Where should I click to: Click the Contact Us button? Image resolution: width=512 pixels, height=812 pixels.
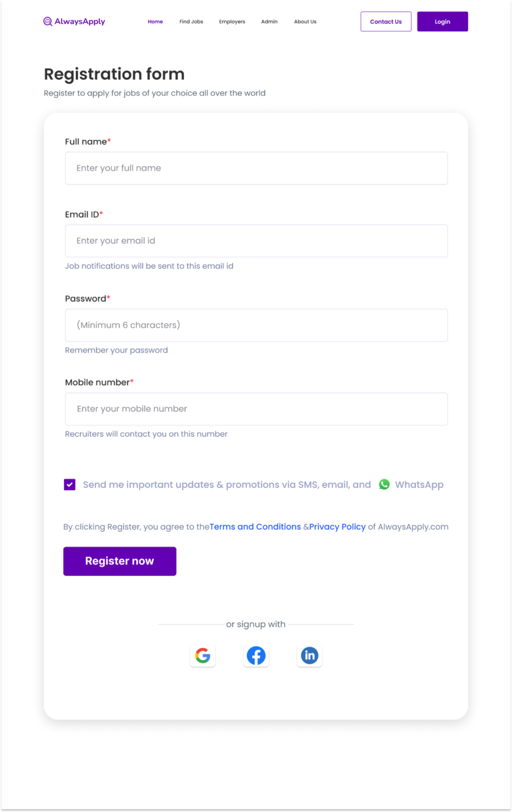point(386,21)
